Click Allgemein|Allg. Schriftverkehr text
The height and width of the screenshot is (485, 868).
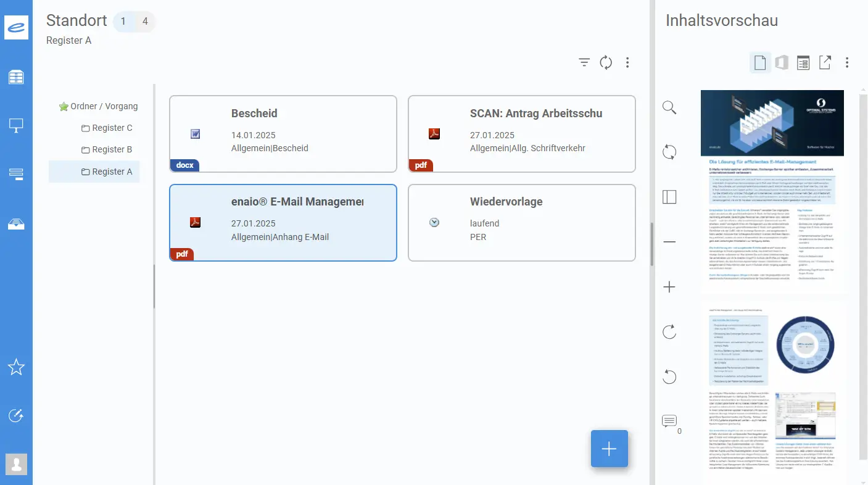coord(527,148)
